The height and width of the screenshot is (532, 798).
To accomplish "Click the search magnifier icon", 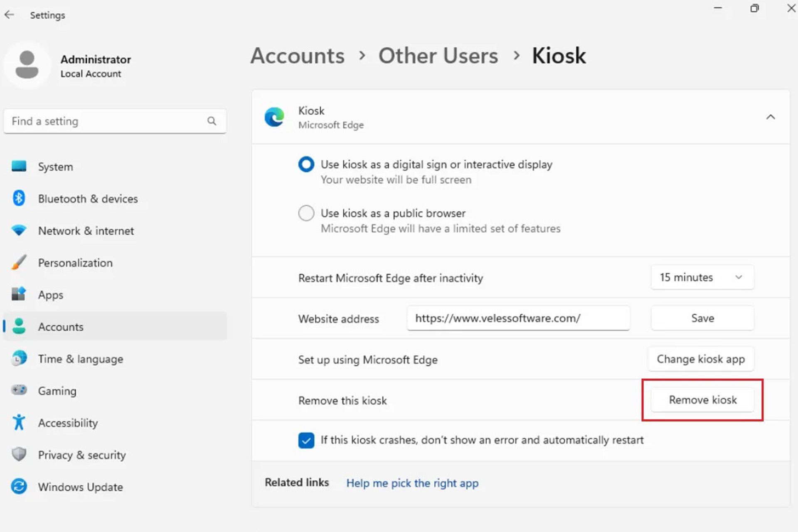I will point(212,121).
